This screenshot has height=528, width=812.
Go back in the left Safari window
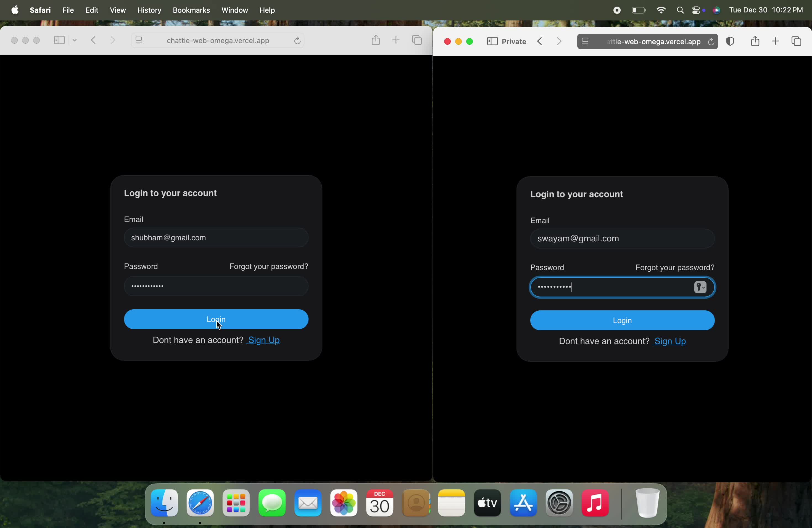click(93, 40)
